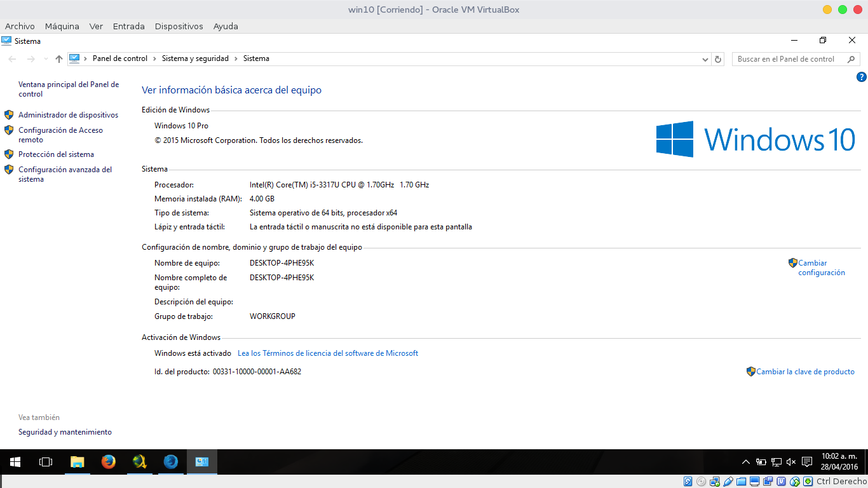Open the Dispositivos menu
This screenshot has width=868, height=488.
pos(179,26)
